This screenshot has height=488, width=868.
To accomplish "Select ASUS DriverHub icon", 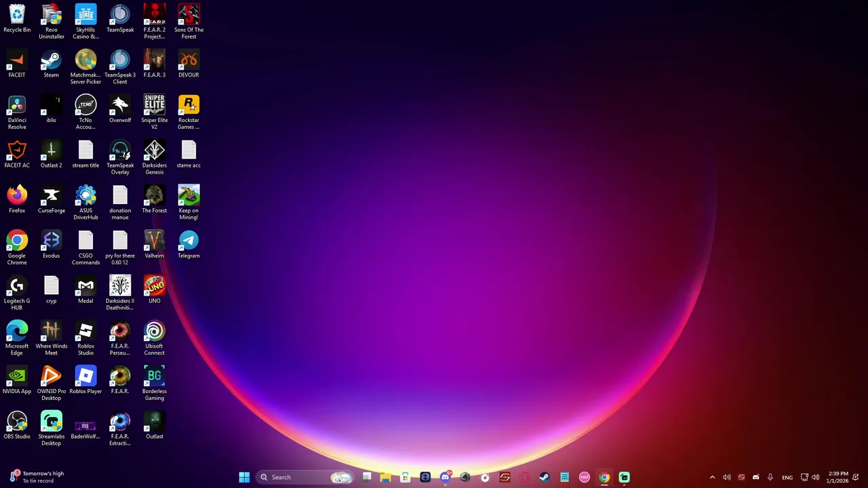I will point(85,203).
